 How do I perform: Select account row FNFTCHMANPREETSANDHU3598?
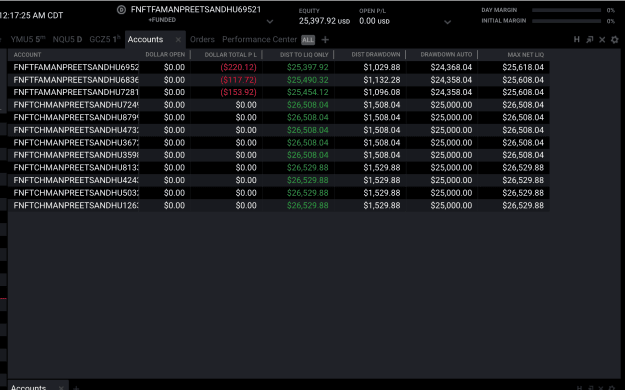[279, 155]
